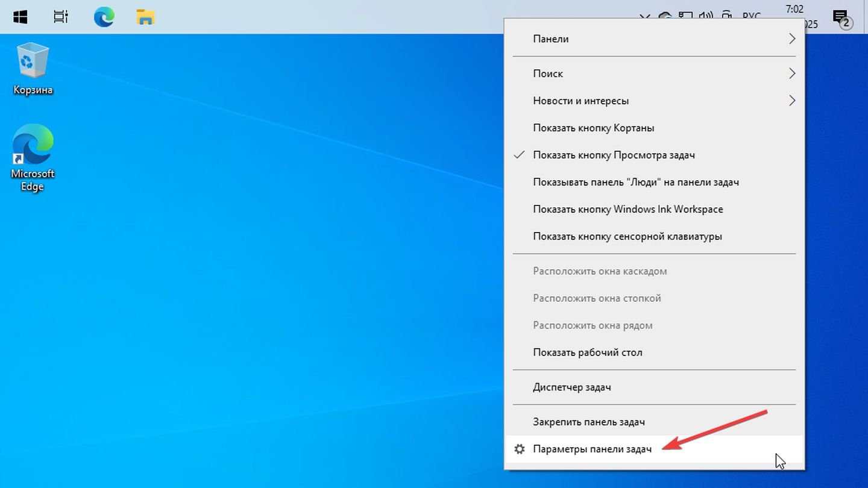Click the Поиск menu entry text
This screenshot has width=868, height=488.
click(548, 74)
